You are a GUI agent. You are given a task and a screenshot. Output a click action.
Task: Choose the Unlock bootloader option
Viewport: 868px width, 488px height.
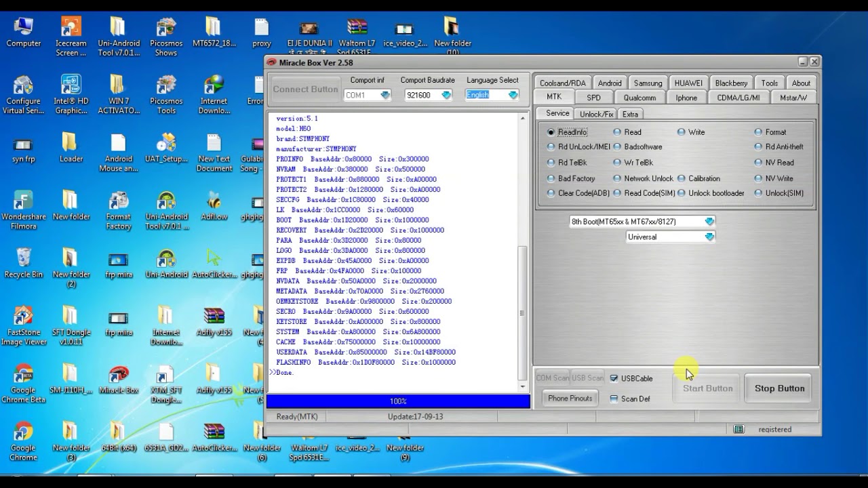pyautogui.click(x=711, y=193)
